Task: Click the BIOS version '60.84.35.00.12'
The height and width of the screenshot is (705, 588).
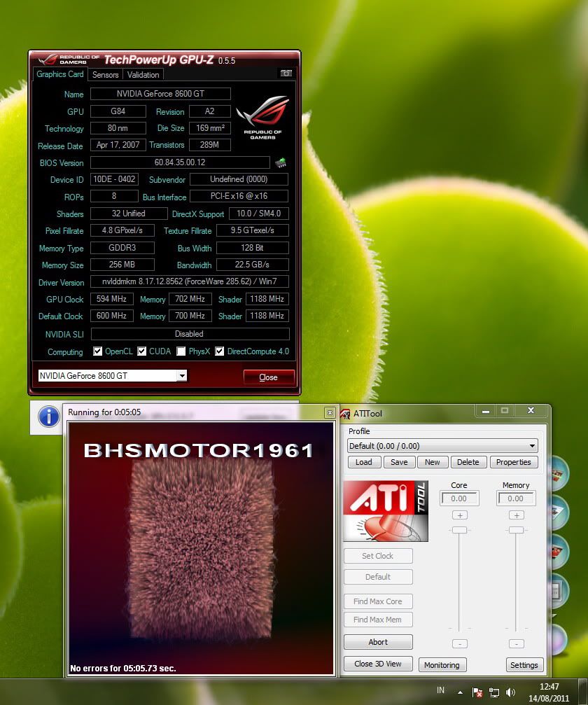Action: tap(180, 162)
